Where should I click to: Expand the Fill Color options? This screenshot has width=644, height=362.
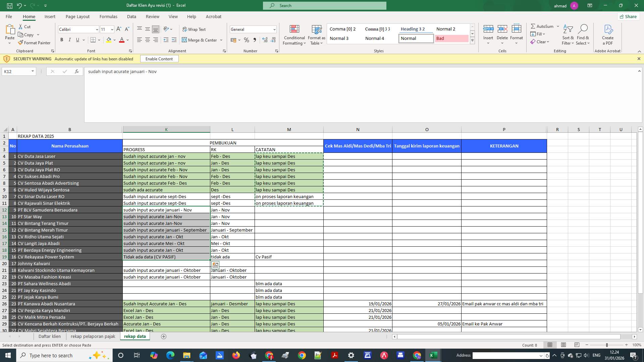point(114,40)
